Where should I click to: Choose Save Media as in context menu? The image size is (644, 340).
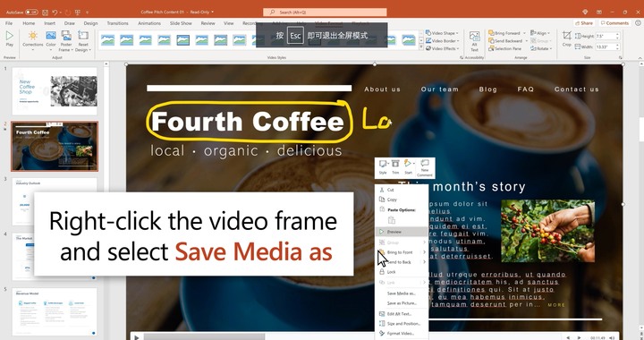click(x=402, y=293)
